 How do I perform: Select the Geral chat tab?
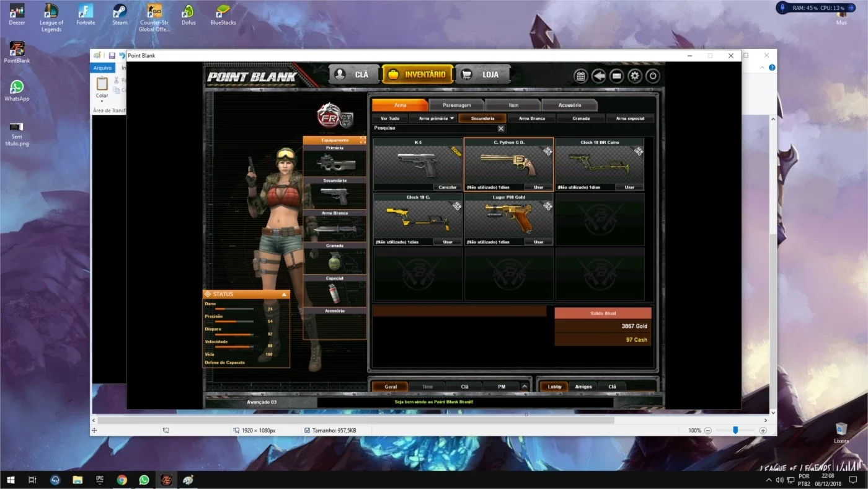point(391,387)
